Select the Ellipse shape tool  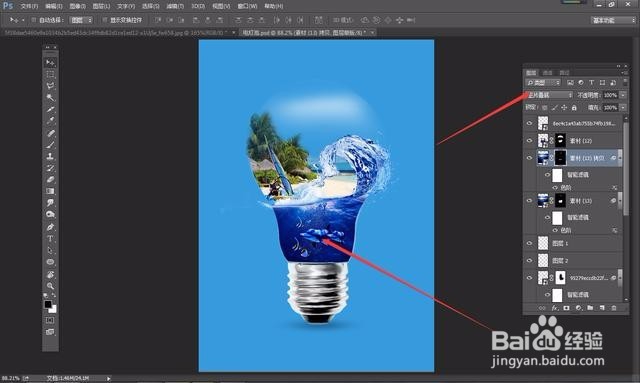[x=50, y=262]
